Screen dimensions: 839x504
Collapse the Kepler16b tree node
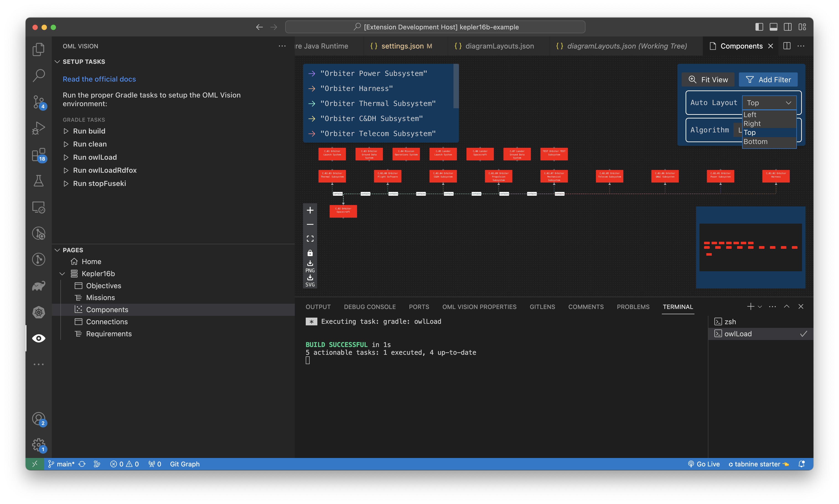tap(62, 274)
